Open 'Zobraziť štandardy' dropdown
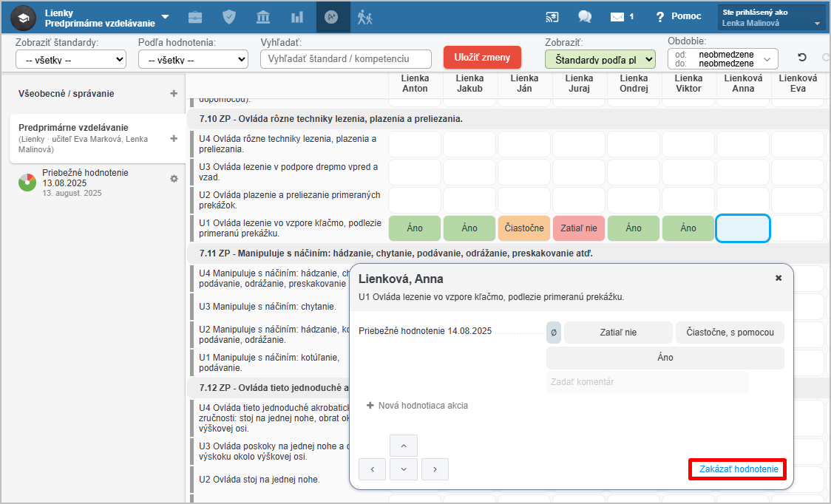 click(71, 60)
